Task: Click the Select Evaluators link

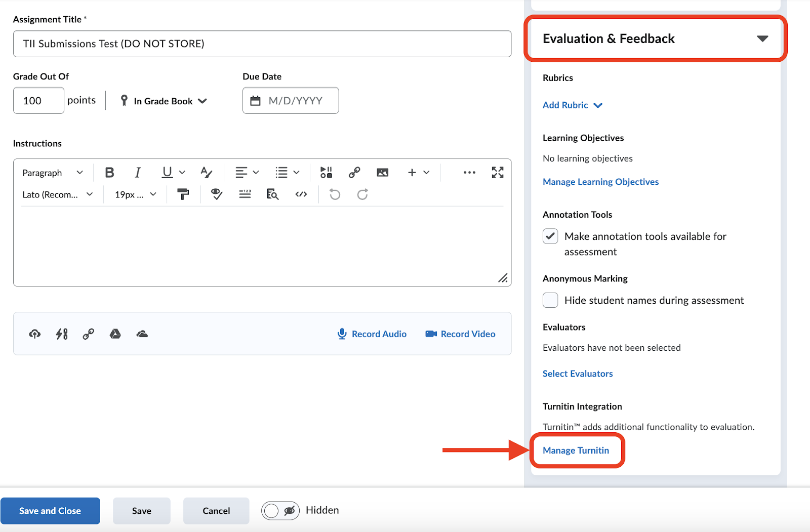Action: coord(578,374)
